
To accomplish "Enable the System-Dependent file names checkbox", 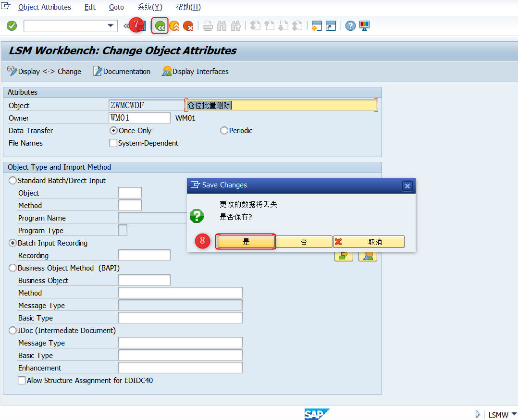I will [113, 143].
